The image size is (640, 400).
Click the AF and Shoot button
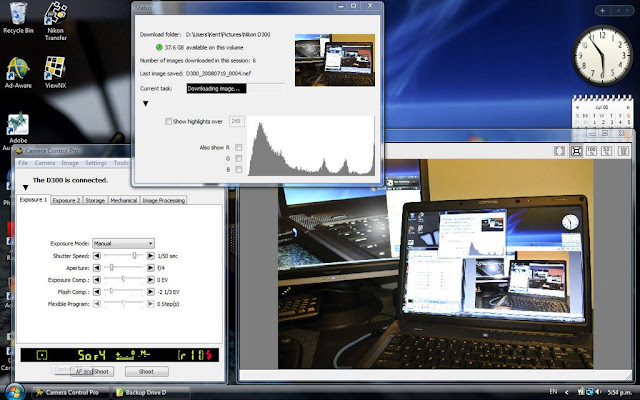tap(92, 371)
